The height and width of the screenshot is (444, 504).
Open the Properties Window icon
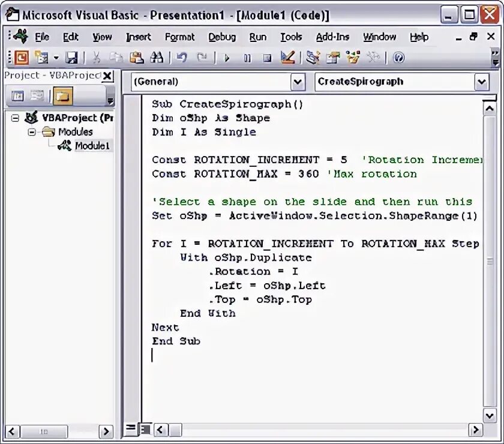[x=333, y=58]
